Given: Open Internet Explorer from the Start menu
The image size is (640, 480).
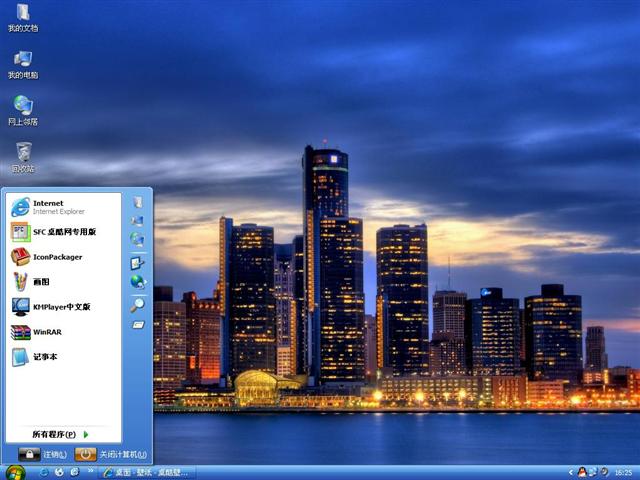Looking at the screenshot, I should (48, 206).
